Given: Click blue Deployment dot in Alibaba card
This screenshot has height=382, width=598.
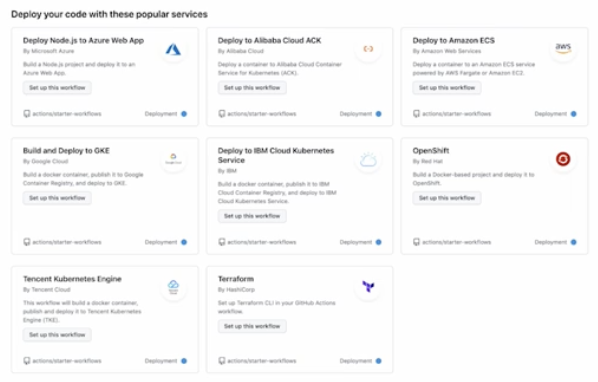Looking at the screenshot, I should (x=378, y=114).
